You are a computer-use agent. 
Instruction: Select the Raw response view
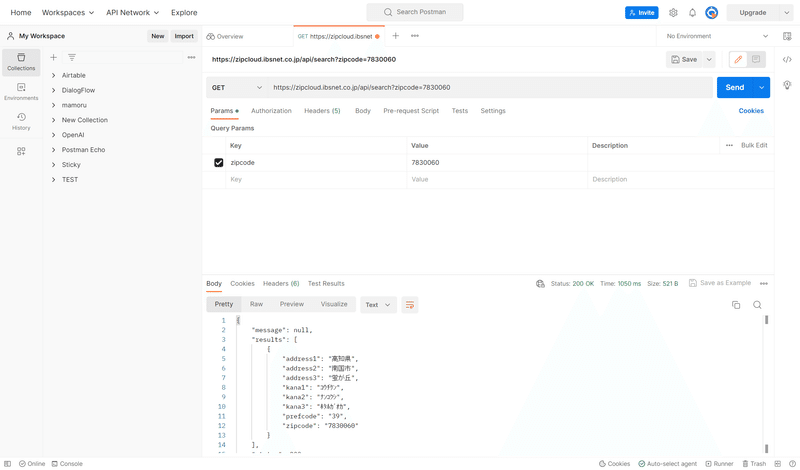pyautogui.click(x=256, y=304)
